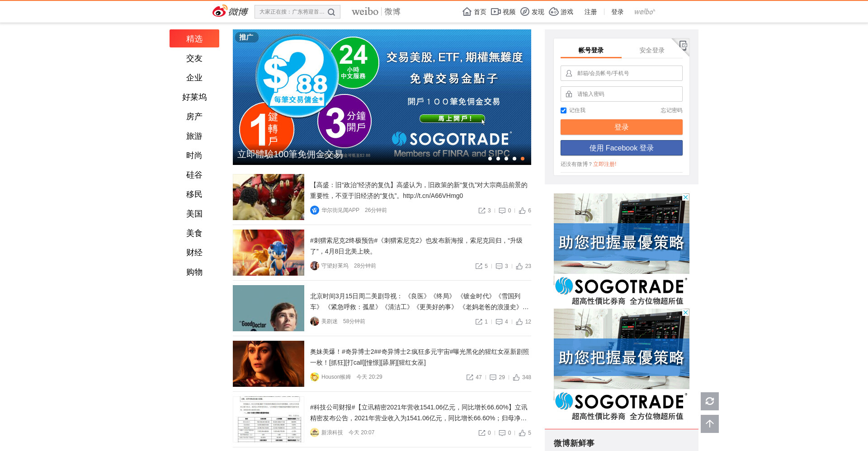
Task: Select the 好莱坞 category
Action: [x=194, y=97]
